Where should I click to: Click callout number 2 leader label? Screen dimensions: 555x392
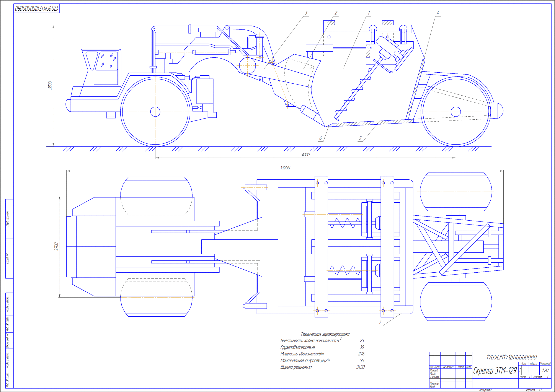336,13
